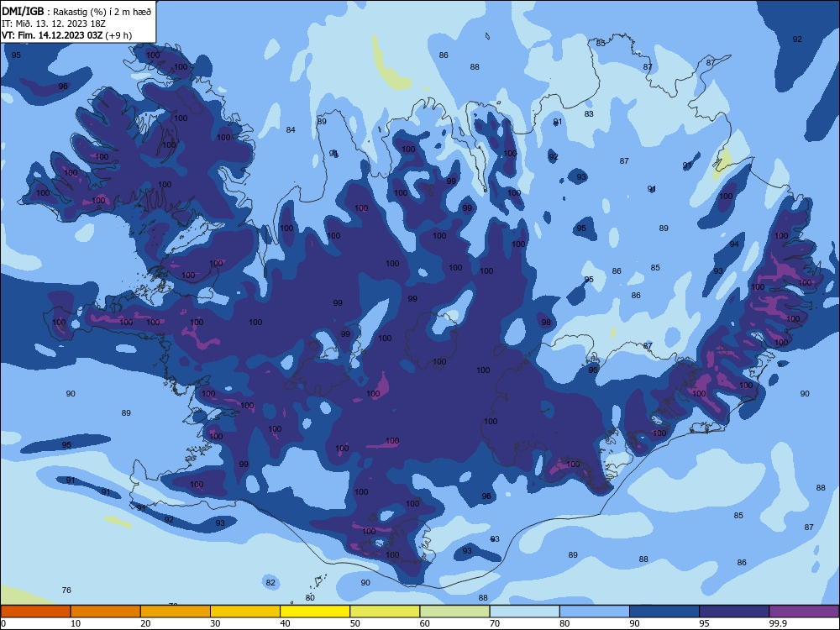Click the '76' humidity value on the map
Screen dimensions: 840x630
click(x=66, y=590)
